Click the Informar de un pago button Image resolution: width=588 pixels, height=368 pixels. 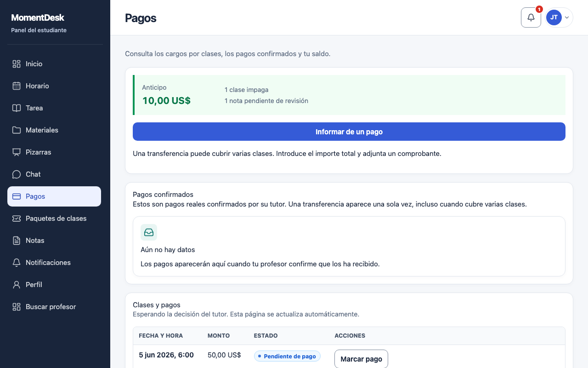point(349,132)
